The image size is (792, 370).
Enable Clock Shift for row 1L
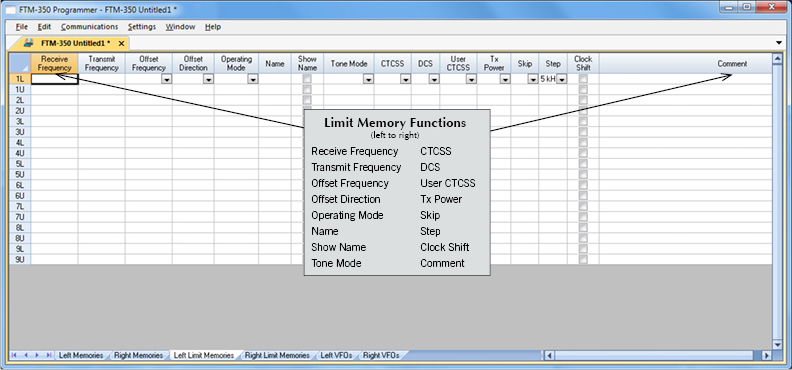pyautogui.click(x=583, y=79)
